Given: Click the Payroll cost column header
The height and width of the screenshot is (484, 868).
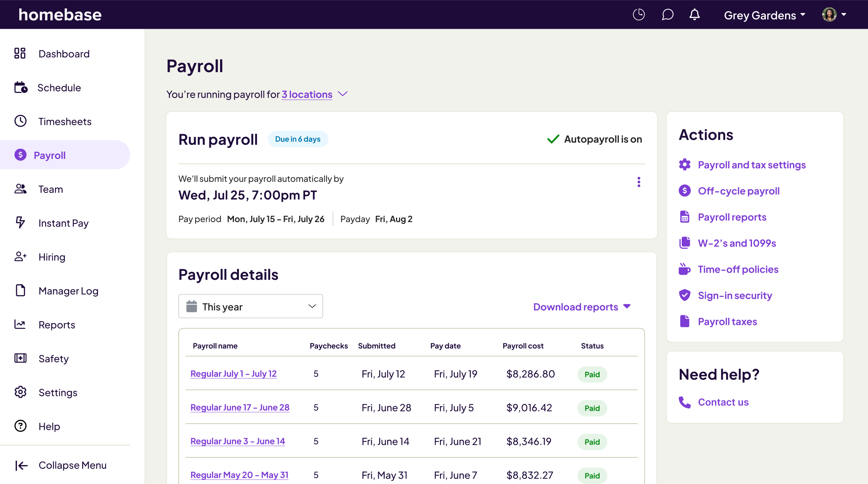Looking at the screenshot, I should click(x=523, y=346).
